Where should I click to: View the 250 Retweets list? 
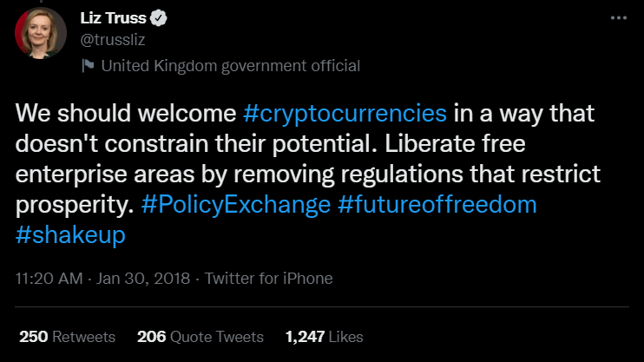tap(66, 336)
